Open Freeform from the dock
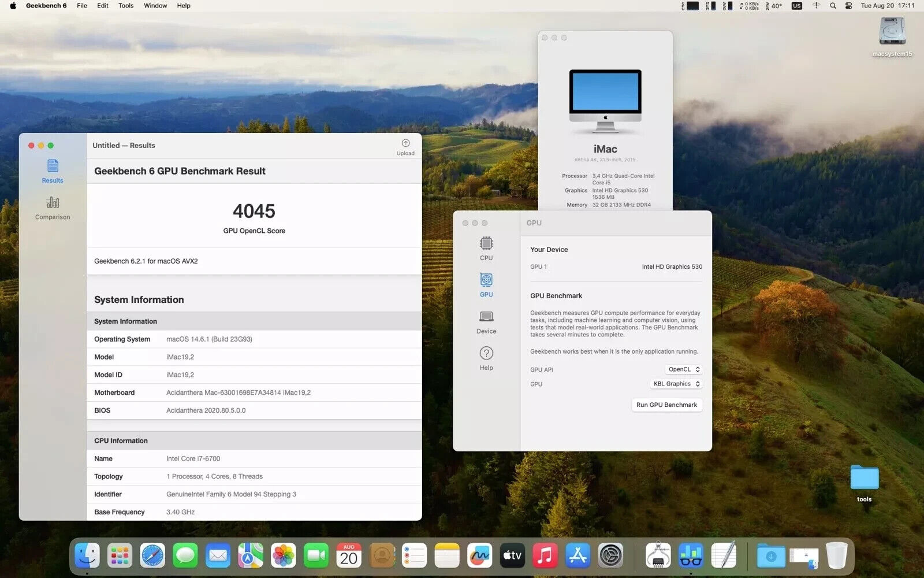The width and height of the screenshot is (924, 578). click(480, 556)
